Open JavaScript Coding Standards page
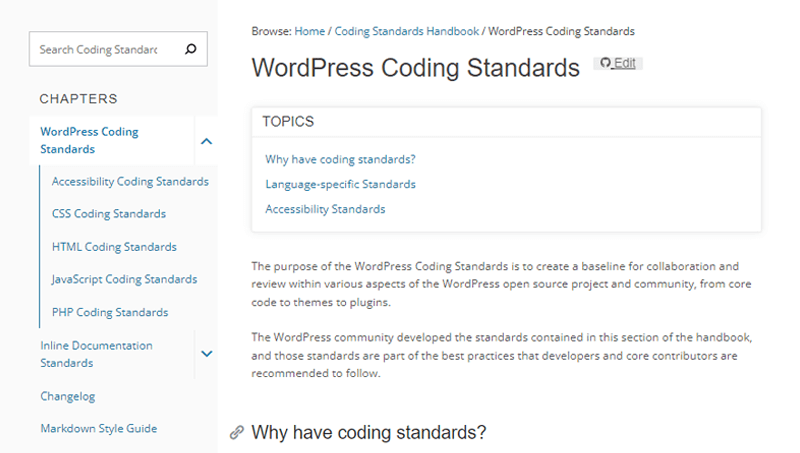The image size is (800, 453). click(x=124, y=279)
